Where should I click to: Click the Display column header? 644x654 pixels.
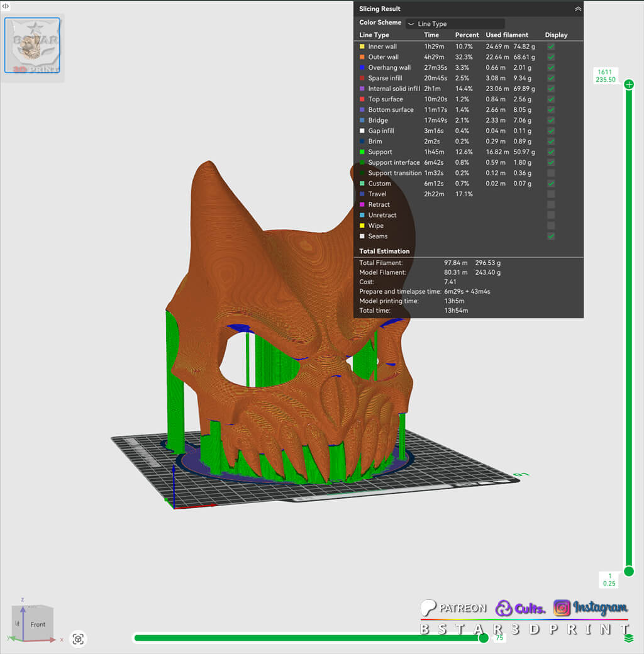coord(556,35)
